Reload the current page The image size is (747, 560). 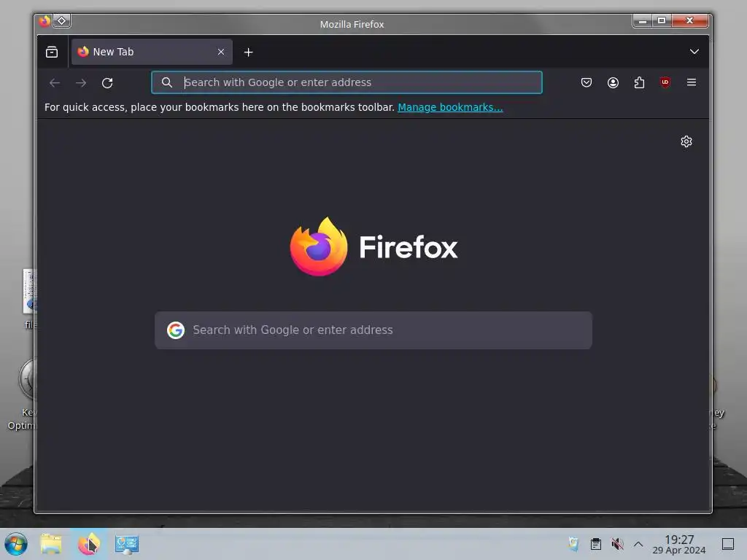[x=107, y=83]
